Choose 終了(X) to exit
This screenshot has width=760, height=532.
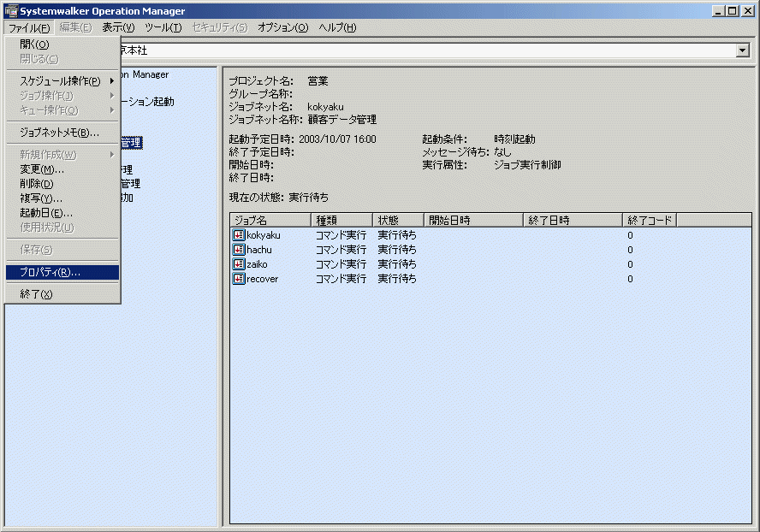coord(62,294)
